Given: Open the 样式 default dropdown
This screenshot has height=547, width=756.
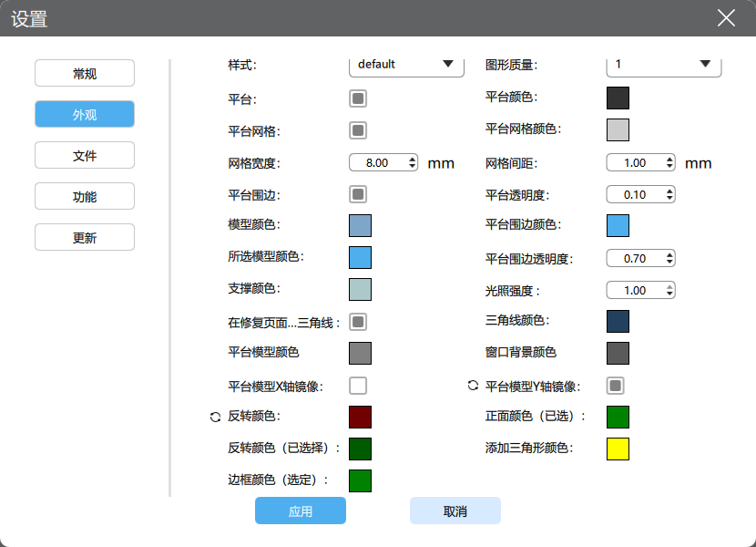Looking at the screenshot, I should point(406,65).
